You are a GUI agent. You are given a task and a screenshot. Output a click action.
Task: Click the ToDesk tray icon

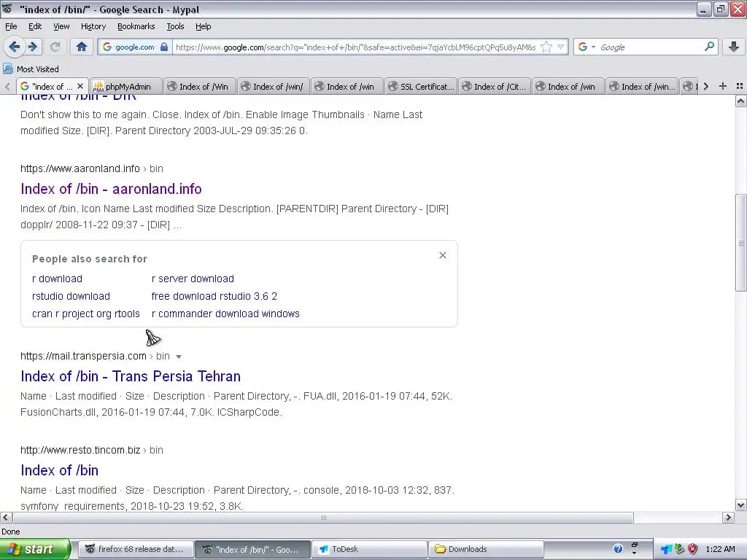(666, 550)
